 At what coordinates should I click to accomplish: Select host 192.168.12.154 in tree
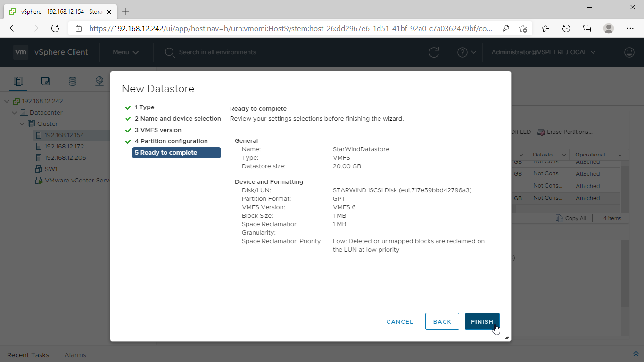click(x=64, y=135)
